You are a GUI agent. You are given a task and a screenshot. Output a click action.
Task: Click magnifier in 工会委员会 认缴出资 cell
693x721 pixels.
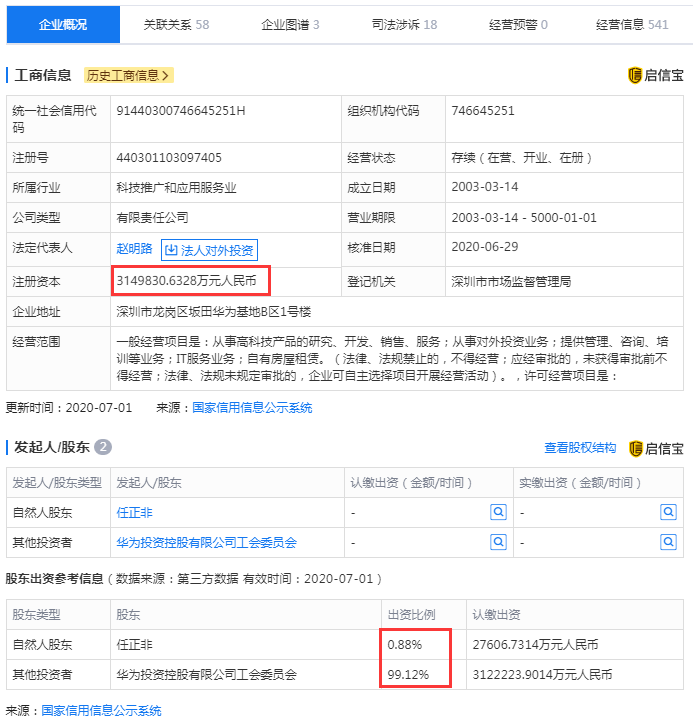click(x=498, y=542)
